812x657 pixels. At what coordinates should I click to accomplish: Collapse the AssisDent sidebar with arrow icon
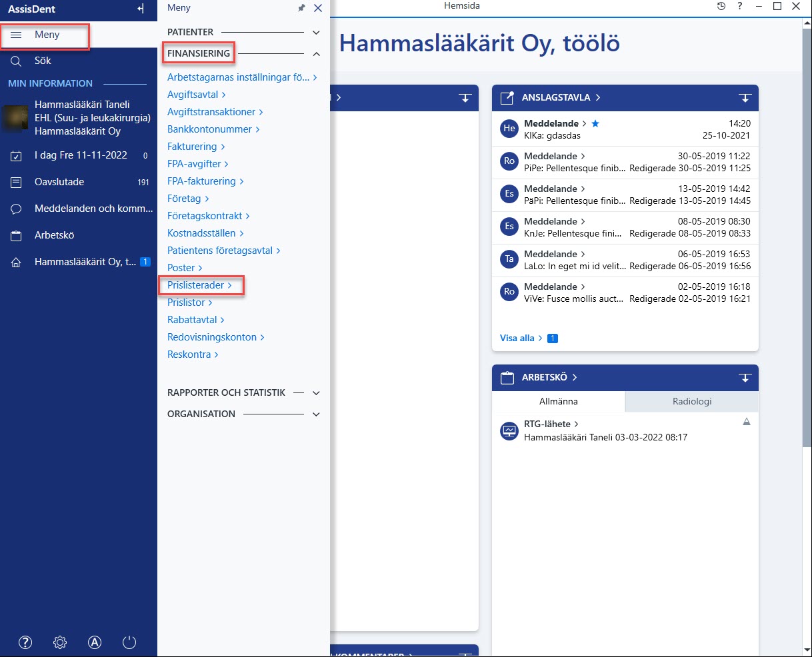pyautogui.click(x=141, y=9)
